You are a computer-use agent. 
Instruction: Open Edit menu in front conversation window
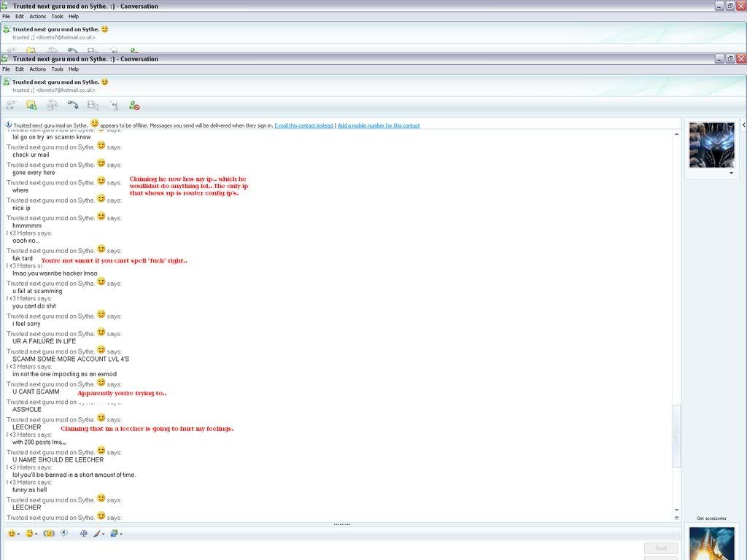(20, 69)
